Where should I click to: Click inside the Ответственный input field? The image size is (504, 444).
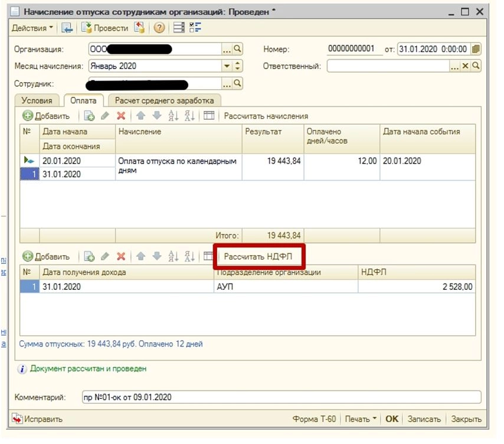pos(388,66)
